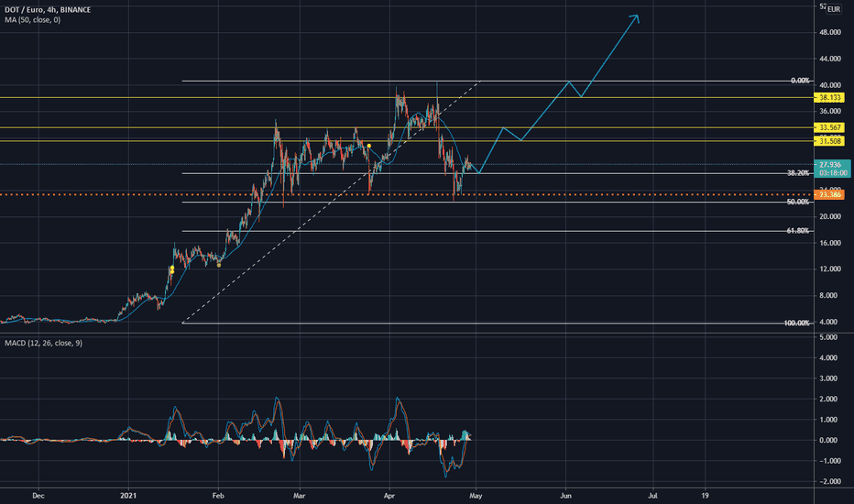This screenshot has width=854, height=504.
Task: Click the 12.000 price axis value
Action: [830, 269]
